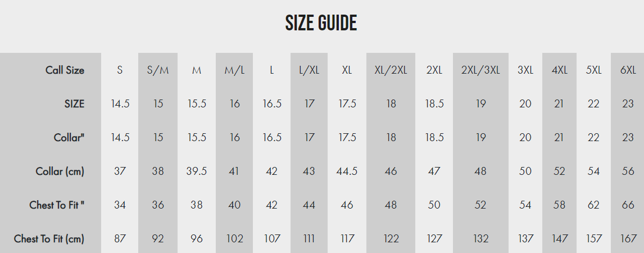
Task: Select the Call Size row label
Action: (65, 70)
